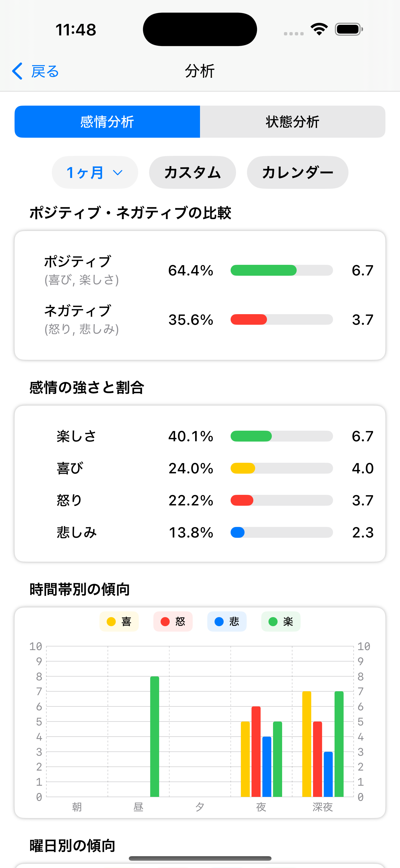The width and height of the screenshot is (400, 868).
Task: Toggle the 怒 series in the chart legend
Action: tap(173, 622)
